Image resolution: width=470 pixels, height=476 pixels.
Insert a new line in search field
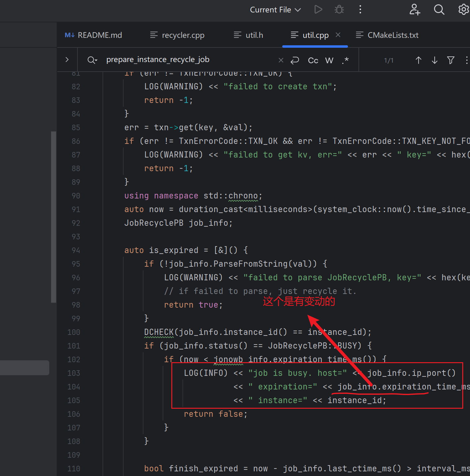point(295,60)
